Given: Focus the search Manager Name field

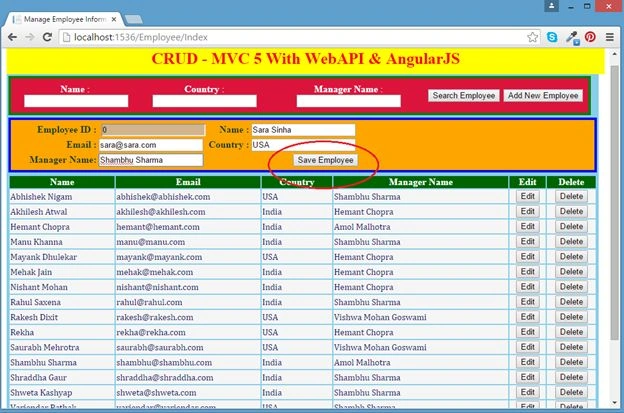Looking at the screenshot, I should pos(349,101).
